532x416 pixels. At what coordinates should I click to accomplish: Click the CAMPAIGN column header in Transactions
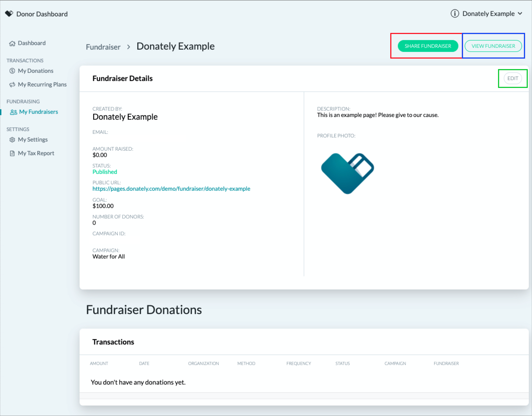tap(395, 363)
